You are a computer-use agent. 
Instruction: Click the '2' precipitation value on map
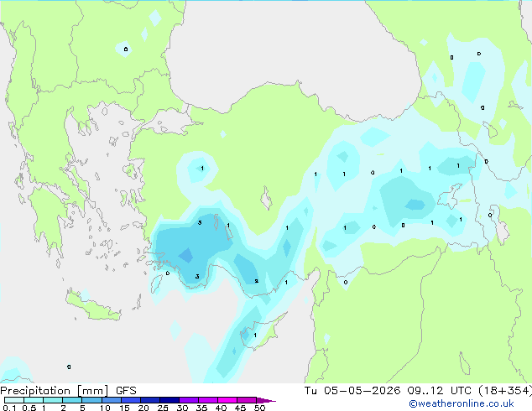click(257, 281)
